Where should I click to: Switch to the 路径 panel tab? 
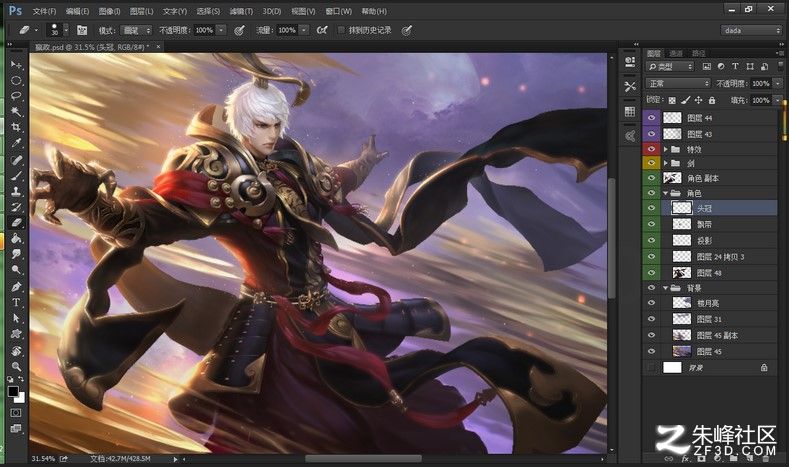coord(699,53)
